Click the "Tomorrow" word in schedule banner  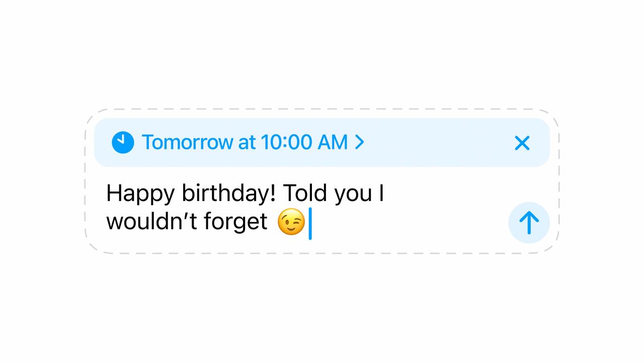(x=187, y=142)
